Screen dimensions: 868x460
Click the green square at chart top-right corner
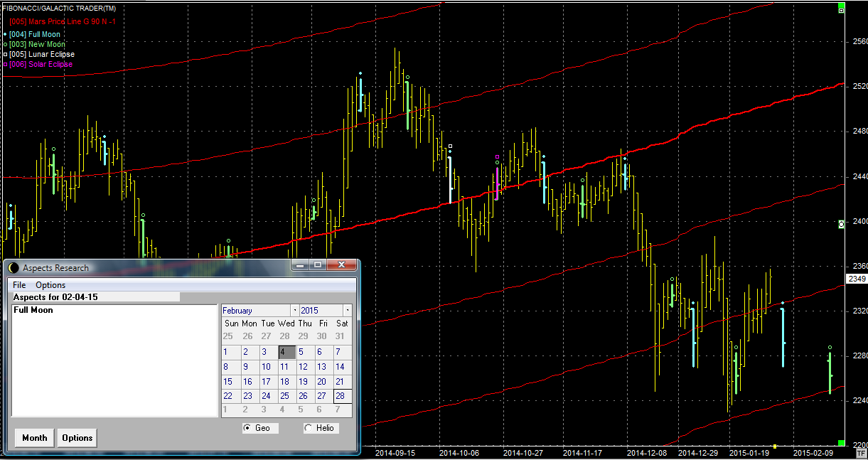(842, 5)
